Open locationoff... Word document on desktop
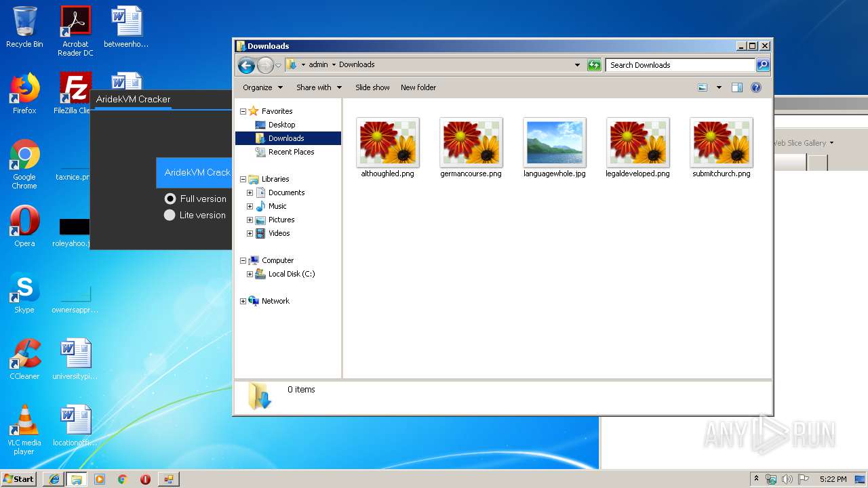This screenshot has height=488, width=868. tap(75, 426)
